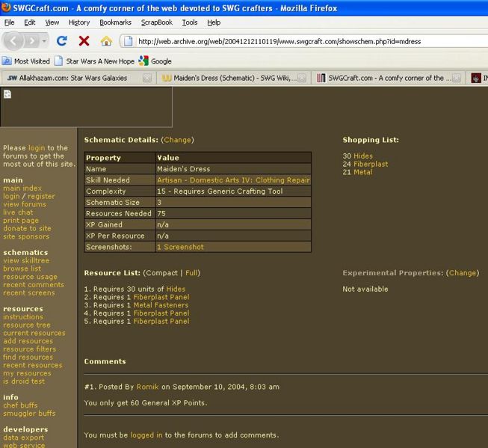Open the back history dropdown arrow
Image resolution: width=488 pixels, height=448 pixels.
click(43, 41)
